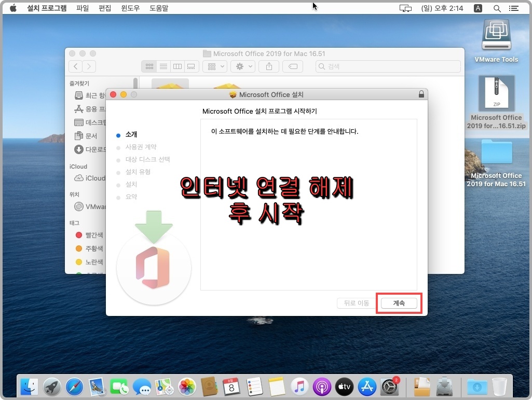Launch Safari from the Dock
The height and width of the screenshot is (400, 532).
tap(73, 387)
